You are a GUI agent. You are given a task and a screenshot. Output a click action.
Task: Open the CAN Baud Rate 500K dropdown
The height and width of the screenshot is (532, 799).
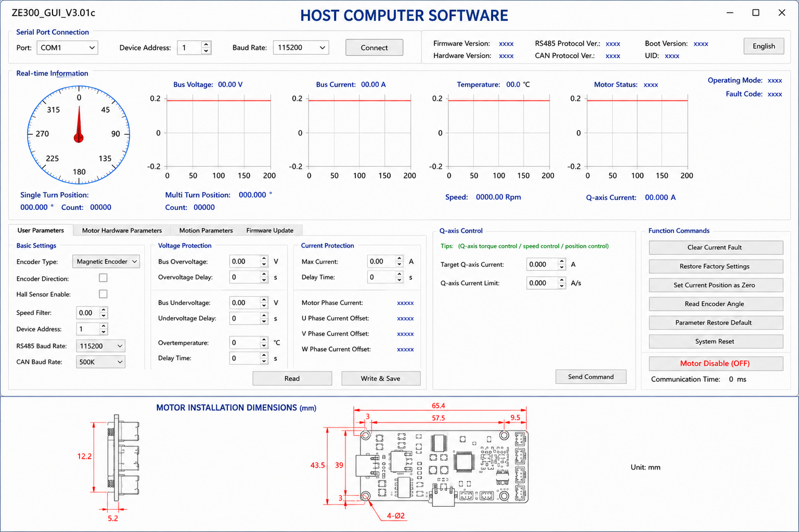point(101,362)
